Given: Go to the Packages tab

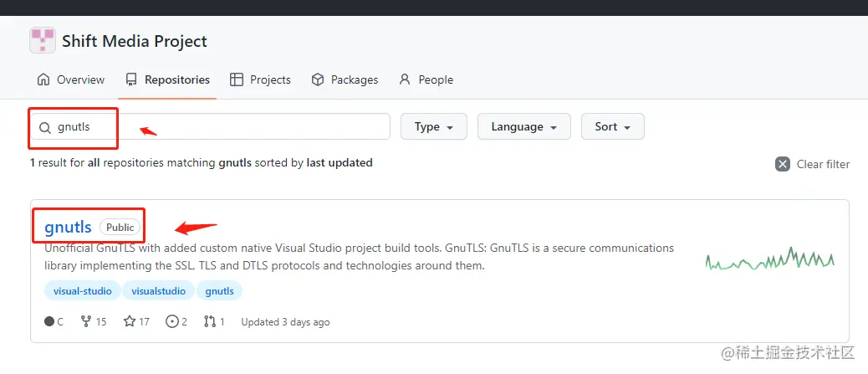Looking at the screenshot, I should pos(345,79).
